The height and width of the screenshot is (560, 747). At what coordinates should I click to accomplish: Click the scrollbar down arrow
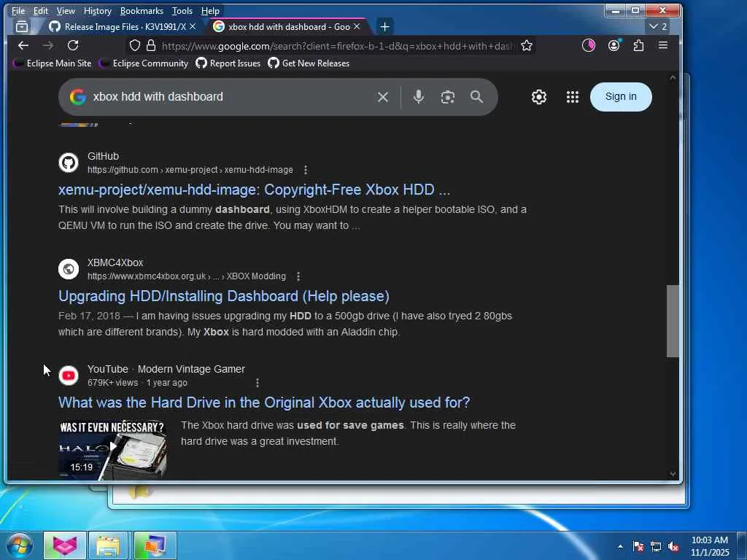click(673, 474)
